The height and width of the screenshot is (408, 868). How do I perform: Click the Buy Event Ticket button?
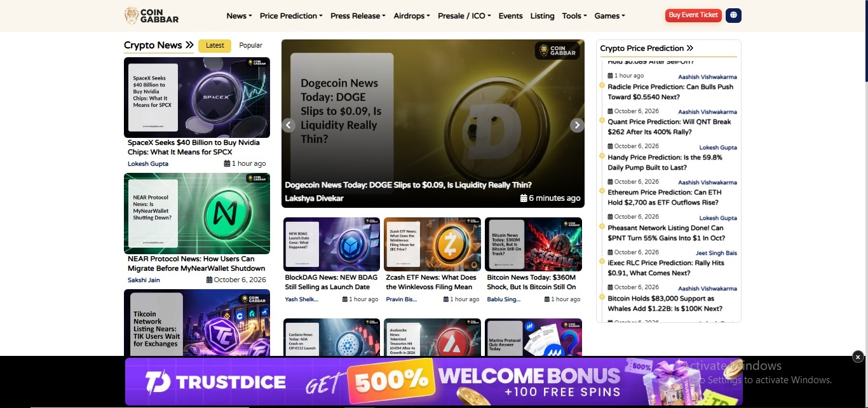point(693,15)
